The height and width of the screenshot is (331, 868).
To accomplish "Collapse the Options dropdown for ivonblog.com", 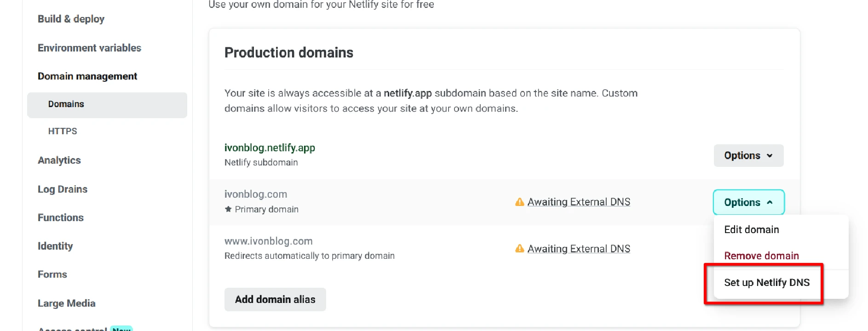I will 748,202.
